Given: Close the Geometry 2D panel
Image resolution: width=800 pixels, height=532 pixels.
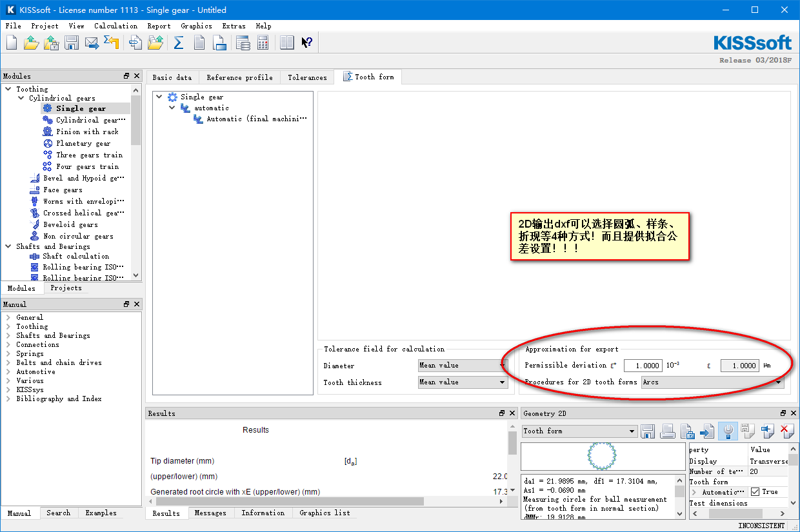Looking at the screenshot, I should tap(792, 413).
